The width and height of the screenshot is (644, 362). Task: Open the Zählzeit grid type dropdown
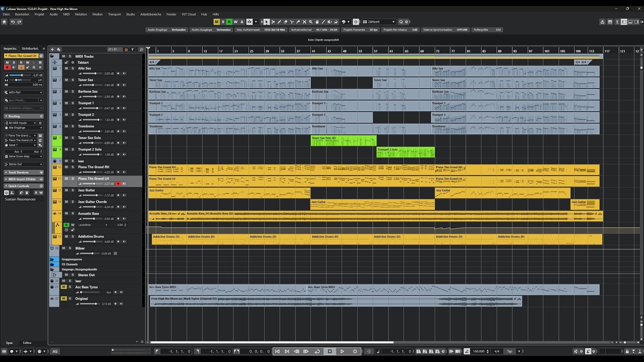pos(379,22)
